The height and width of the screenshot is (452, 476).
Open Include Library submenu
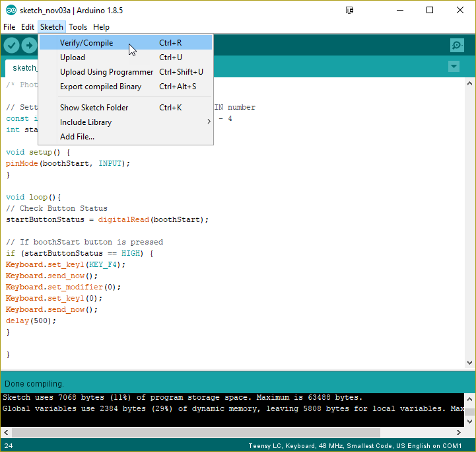point(125,122)
